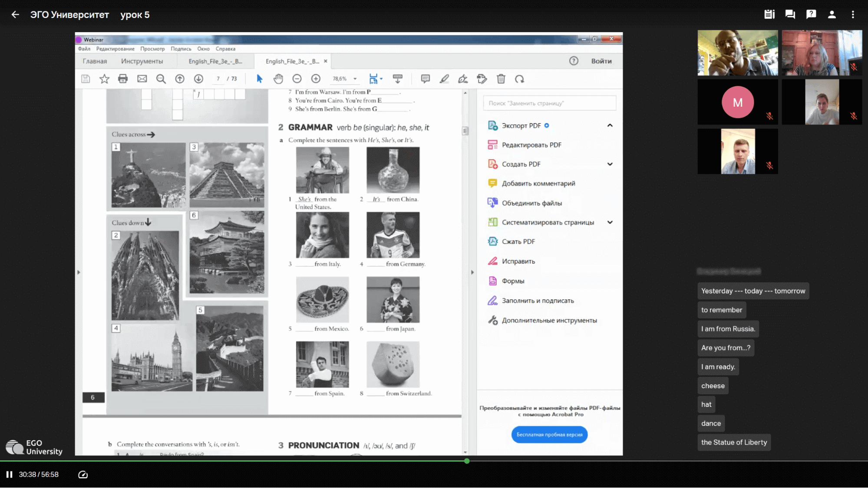
Task: Go back with the arrow beside ЭГО Университет
Action: (15, 15)
